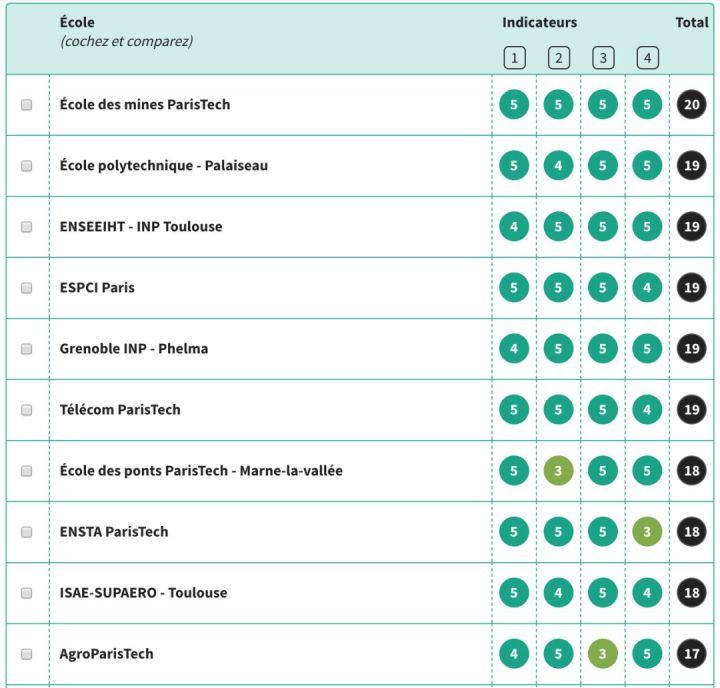720x688 pixels.
Task: Click the indicator 4 header box
Action: [x=647, y=58]
